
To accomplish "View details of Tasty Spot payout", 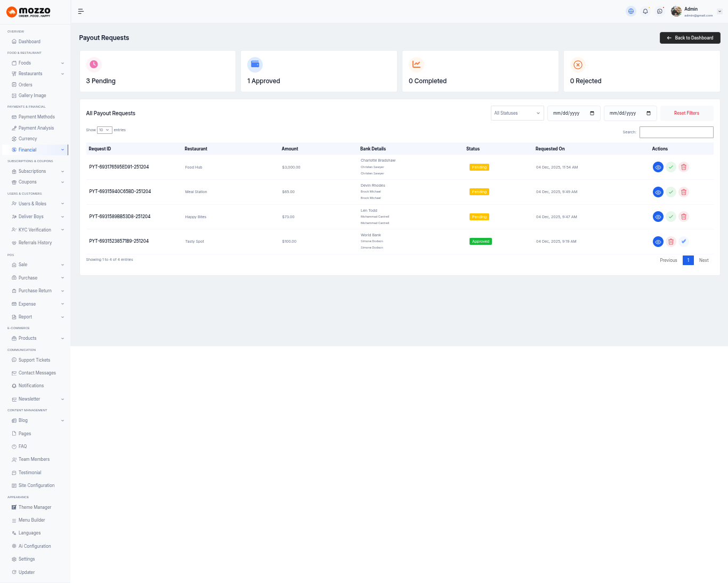I will tap(658, 242).
